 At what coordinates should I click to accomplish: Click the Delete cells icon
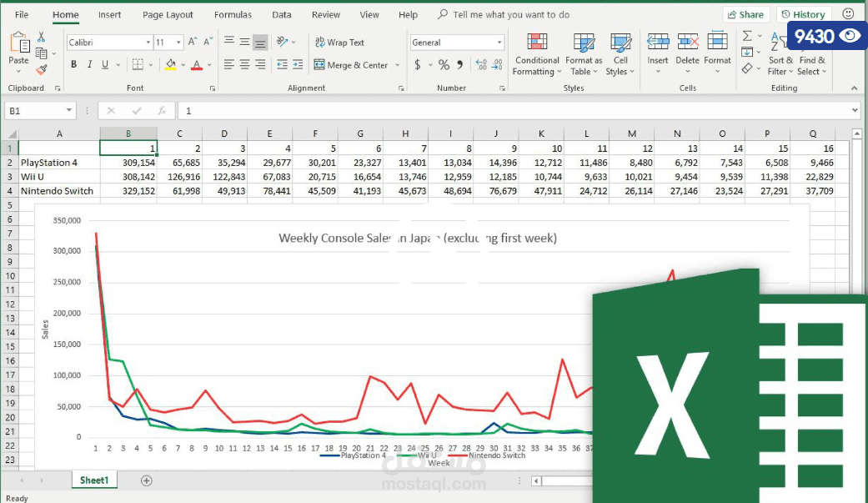click(688, 43)
